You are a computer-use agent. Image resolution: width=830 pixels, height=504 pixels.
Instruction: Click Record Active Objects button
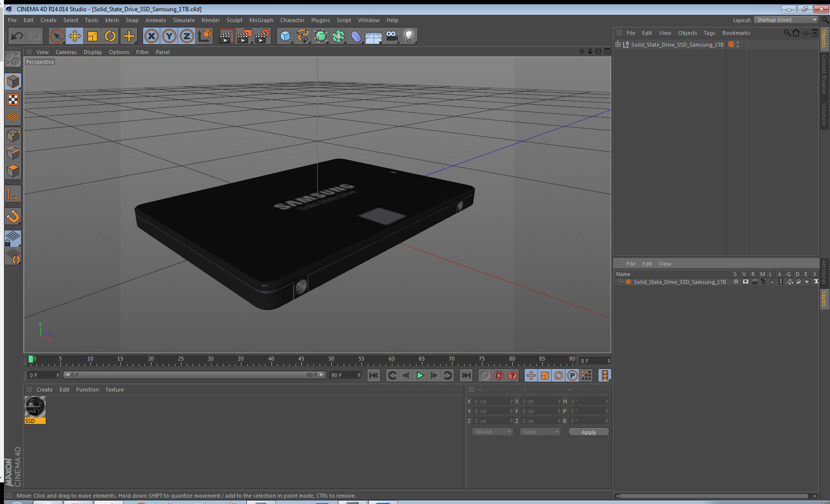[485, 375]
